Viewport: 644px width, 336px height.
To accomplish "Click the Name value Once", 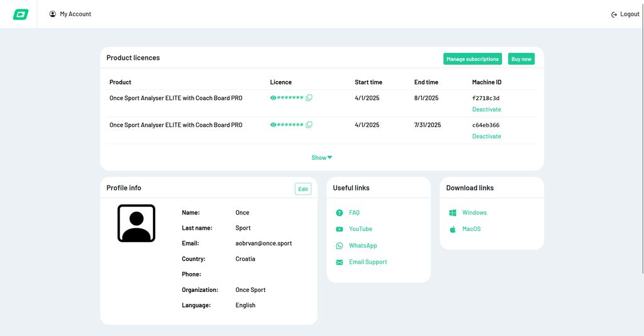I will tap(242, 213).
